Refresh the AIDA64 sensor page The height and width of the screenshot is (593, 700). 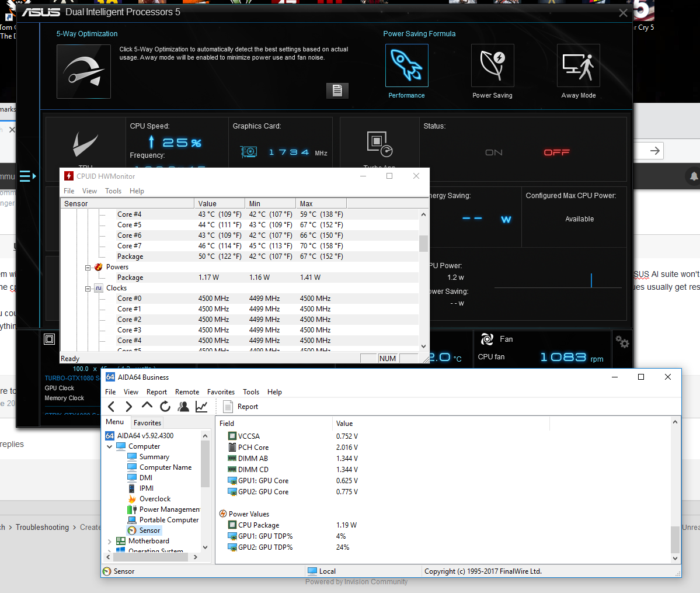click(x=165, y=407)
